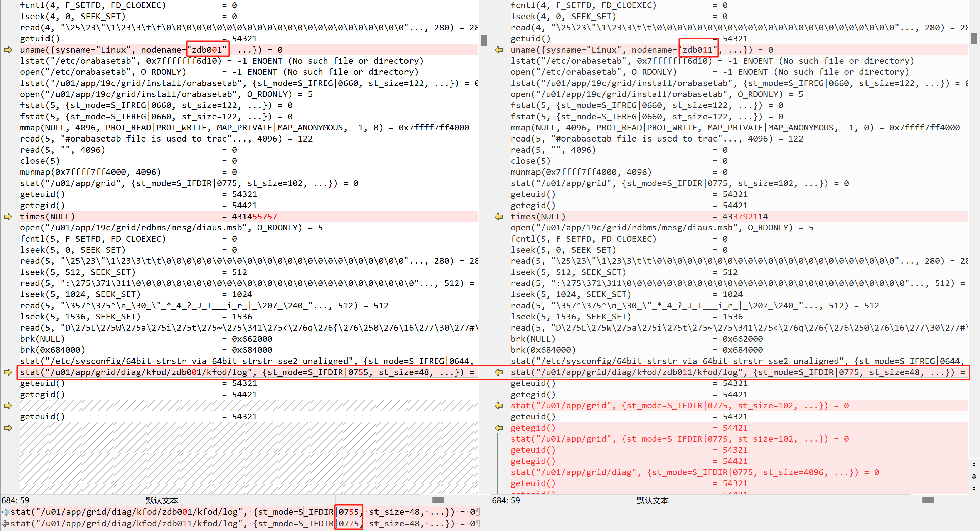Click arrow icon on bottom zdb001 detail line
The width and height of the screenshot is (980, 531).
point(5,512)
